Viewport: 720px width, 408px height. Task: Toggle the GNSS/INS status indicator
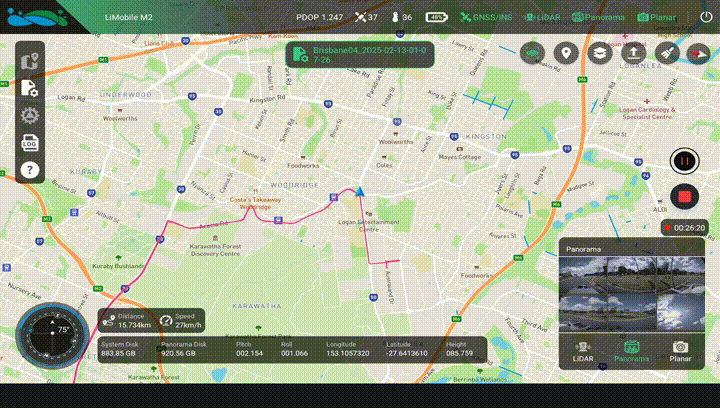(486, 17)
